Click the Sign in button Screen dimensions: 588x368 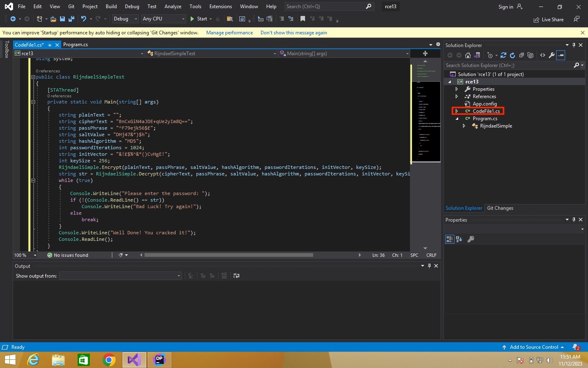510,7
